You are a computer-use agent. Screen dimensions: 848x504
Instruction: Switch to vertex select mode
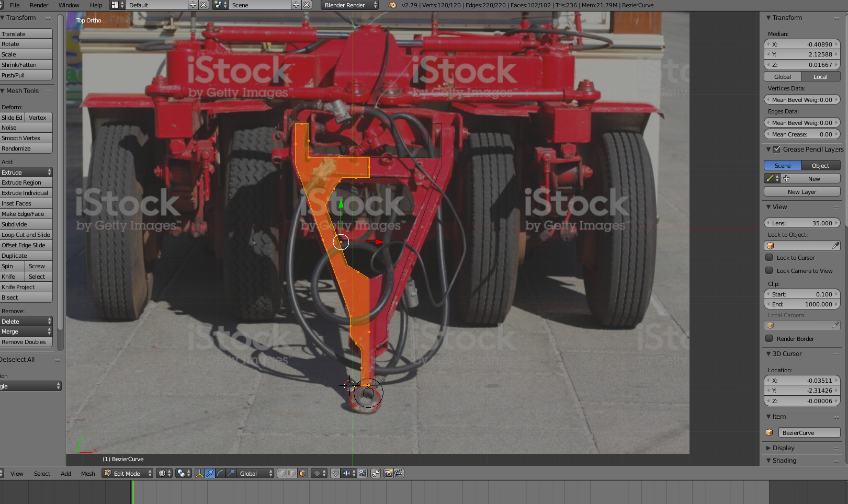pyautogui.click(x=282, y=473)
